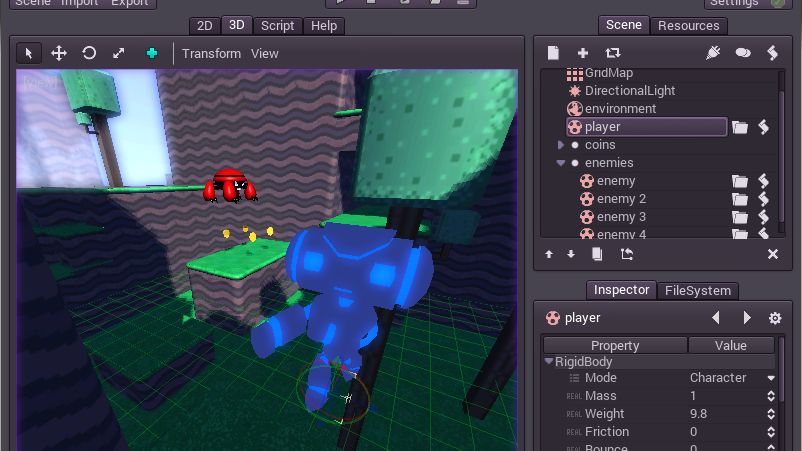Click the replace node icon in Scene panel

[x=613, y=53]
